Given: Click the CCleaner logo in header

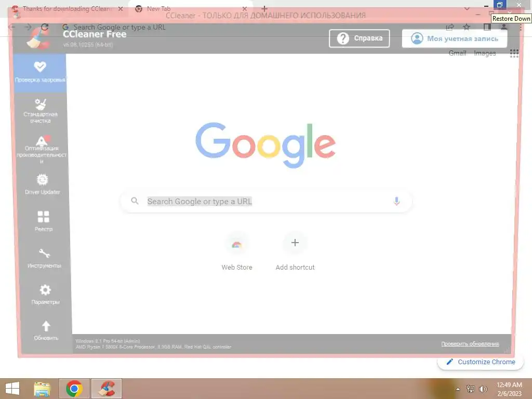Looking at the screenshot, I should point(38,37).
